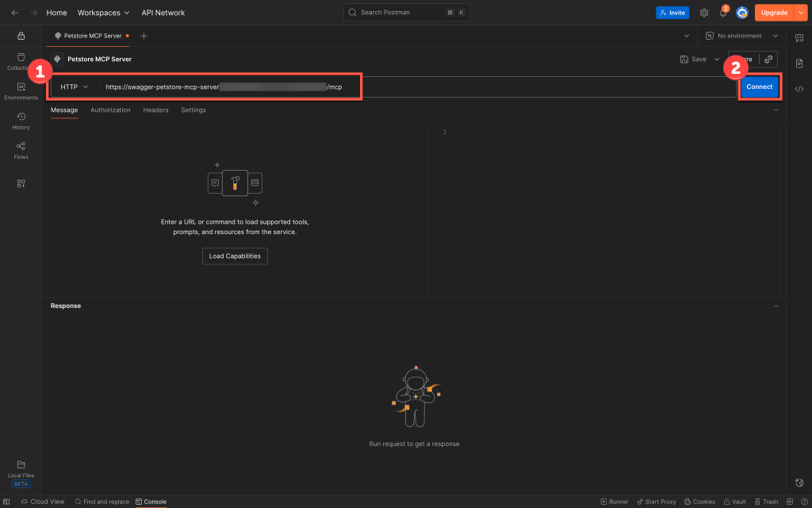Open the Flows sidebar panel

click(x=21, y=150)
